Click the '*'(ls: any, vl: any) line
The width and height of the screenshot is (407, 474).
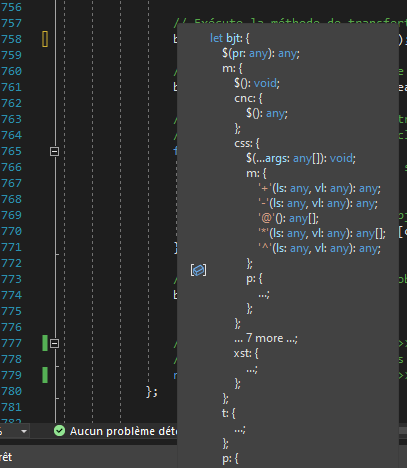[x=322, y=233]
